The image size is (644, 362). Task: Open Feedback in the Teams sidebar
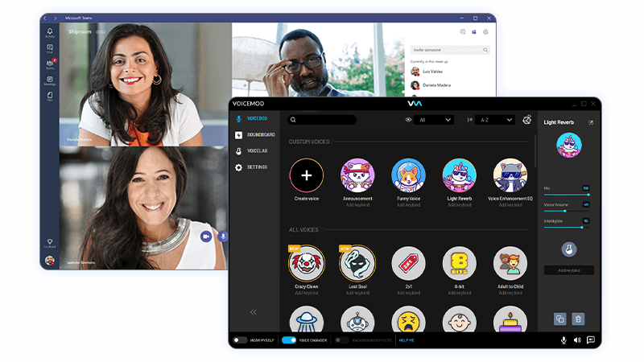pos(50,244)
